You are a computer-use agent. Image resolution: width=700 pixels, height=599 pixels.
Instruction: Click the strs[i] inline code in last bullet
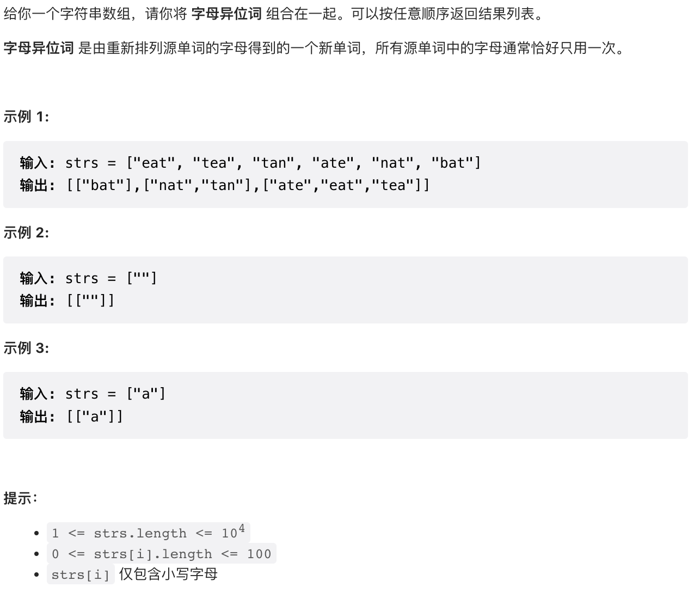click(x=81, y=574)
